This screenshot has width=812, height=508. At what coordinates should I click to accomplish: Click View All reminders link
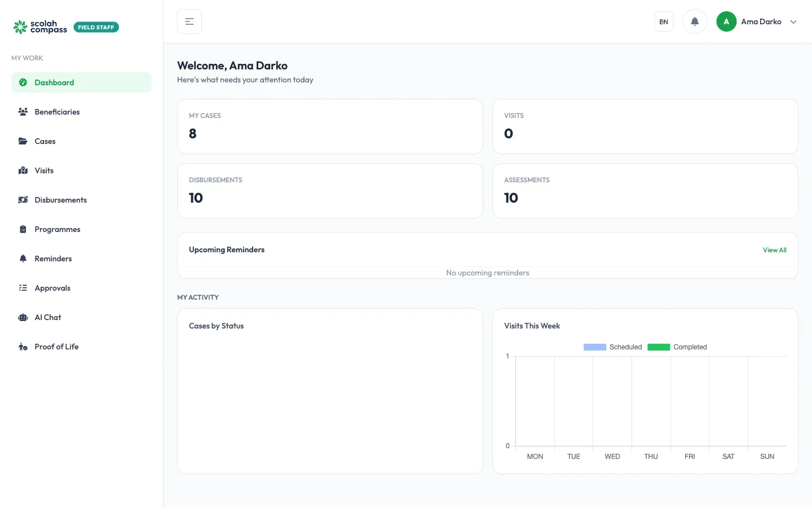(x=774, y=250)
